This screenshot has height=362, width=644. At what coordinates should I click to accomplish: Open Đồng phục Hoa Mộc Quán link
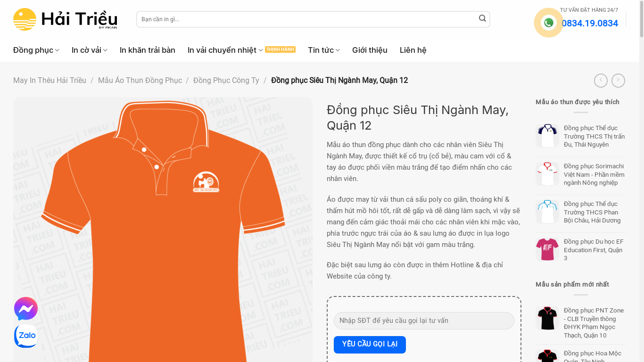click(593, 356)
